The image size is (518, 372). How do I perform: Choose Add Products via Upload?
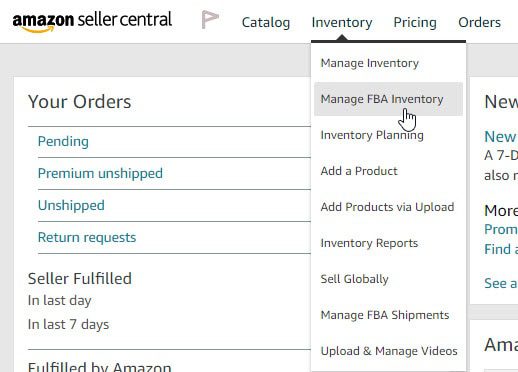tap(387, 207)
